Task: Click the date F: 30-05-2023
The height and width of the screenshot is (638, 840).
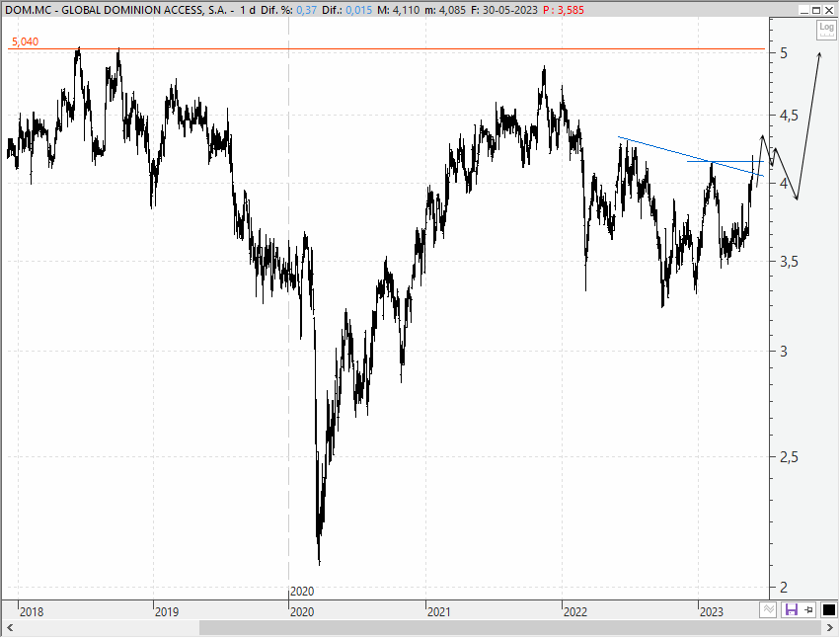Action: pos(504,10)
